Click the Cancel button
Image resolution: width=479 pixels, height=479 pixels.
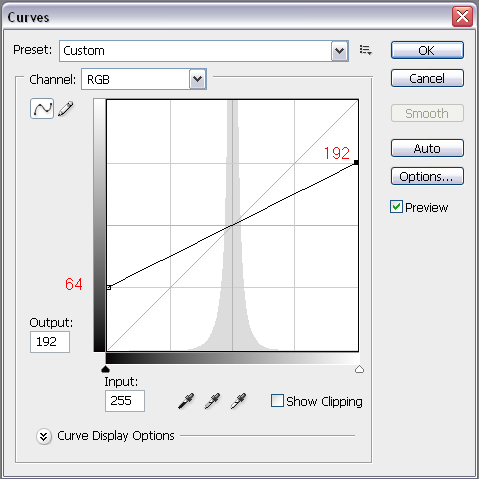pyautogui.click(x=427, y=78)
